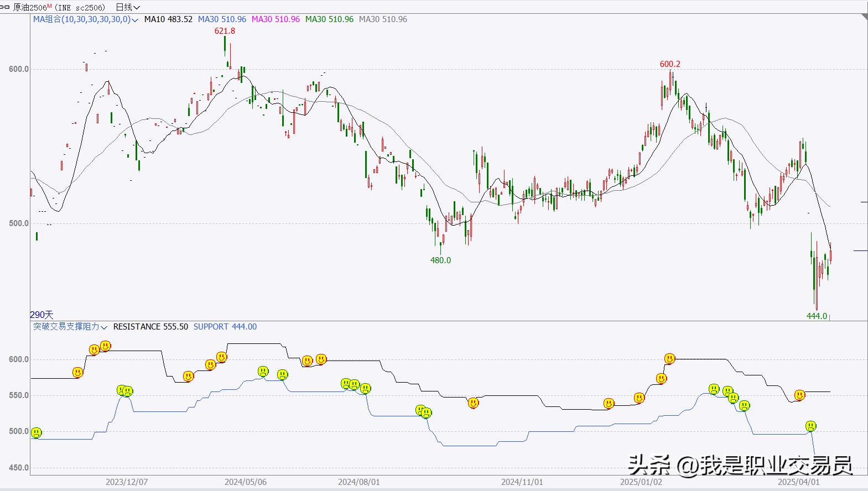Open the 突破交易支撑阻力 indicator dropdown
Viewport: 868px width, 491px height.
[70, 327]
